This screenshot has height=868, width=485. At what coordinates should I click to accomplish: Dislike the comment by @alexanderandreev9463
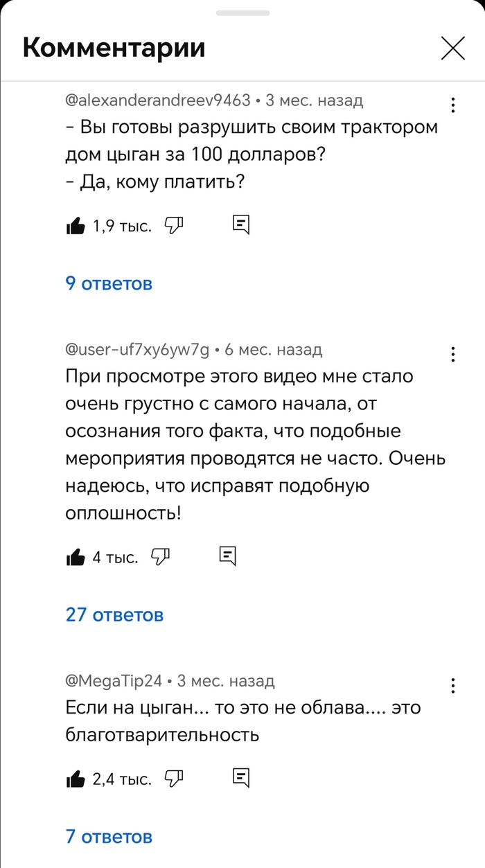pyautogui.click(x=173, y=224)
